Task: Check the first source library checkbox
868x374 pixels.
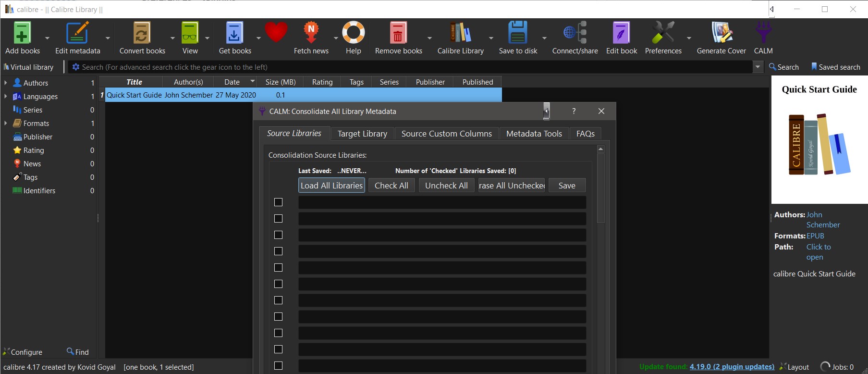Action: click(x=278, y=202)
